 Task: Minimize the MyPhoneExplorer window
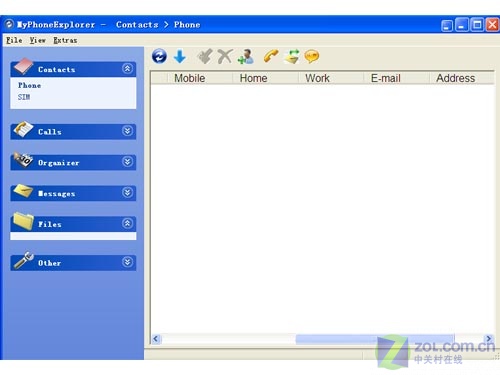(x=462, y=25)
